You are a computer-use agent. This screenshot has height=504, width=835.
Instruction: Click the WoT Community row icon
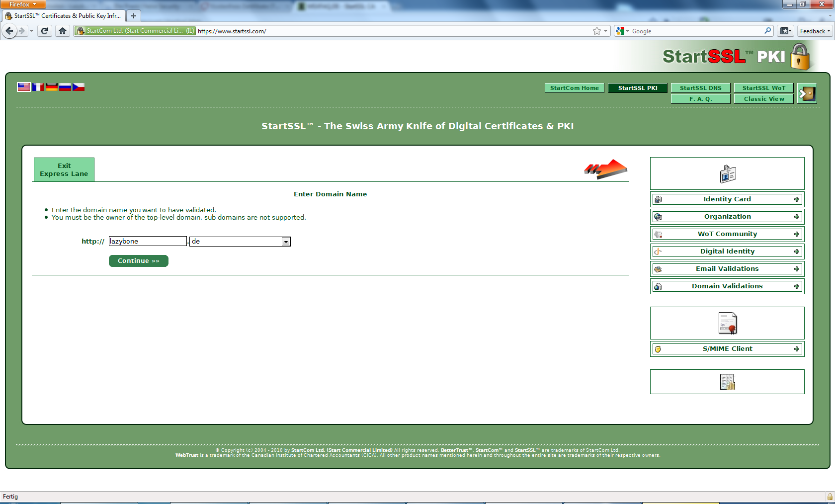click(658, 234)
